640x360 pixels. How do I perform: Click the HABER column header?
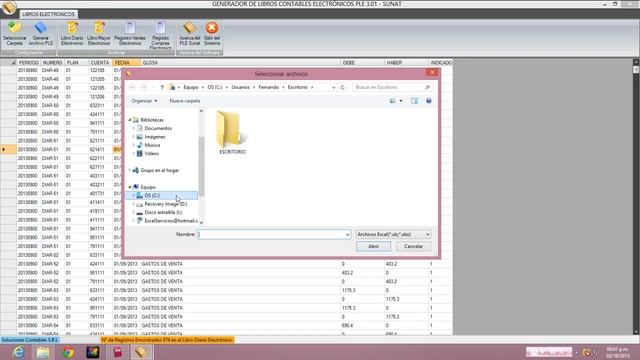click(x=407, y=63)
